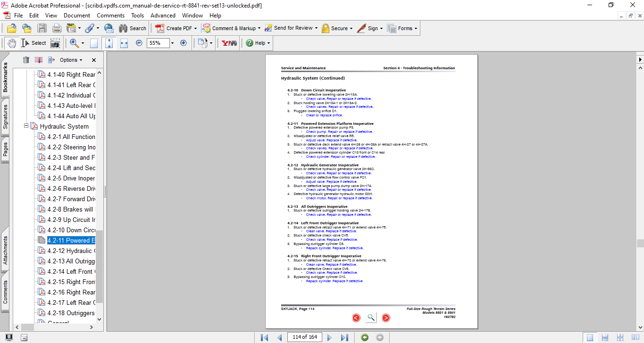Delete selected bookmark with trash icon

26,60
